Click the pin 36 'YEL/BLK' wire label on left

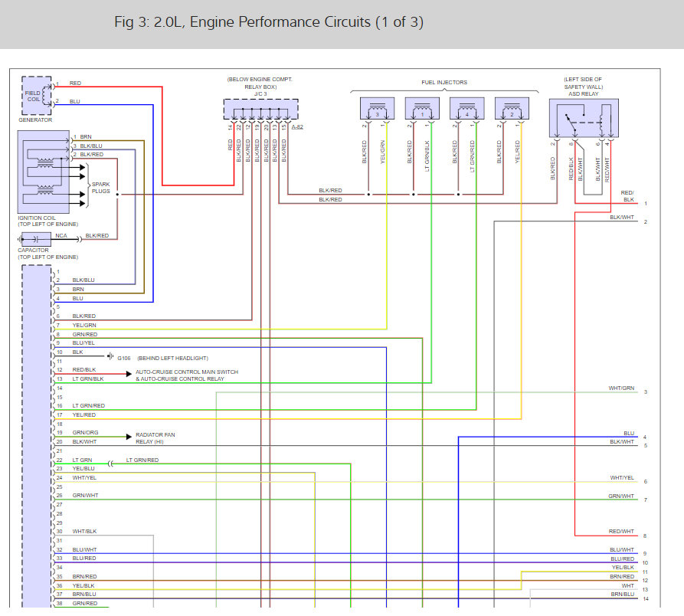tap(83, 585)
